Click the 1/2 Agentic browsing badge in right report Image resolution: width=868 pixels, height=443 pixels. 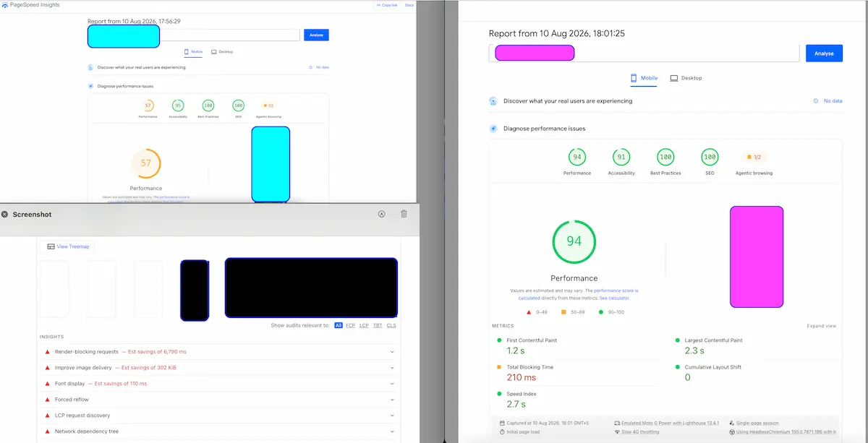pos(754,157)
